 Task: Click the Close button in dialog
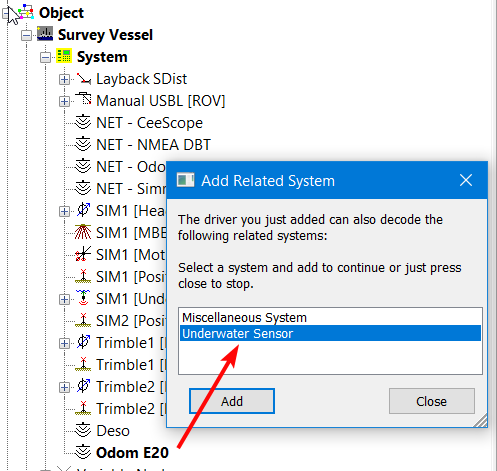(x=432, y=401)
